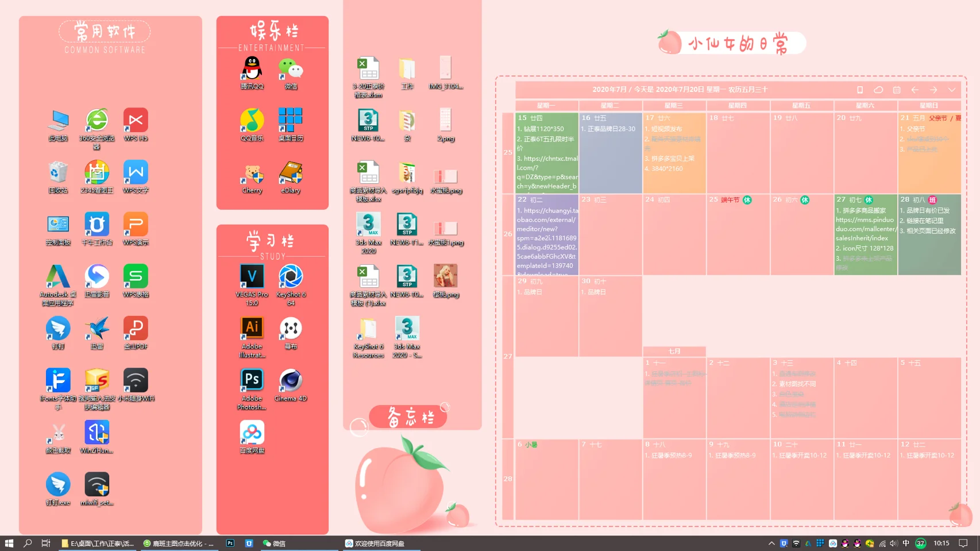Click the Adobe Photoshop desktop icon

click(252, 389)
